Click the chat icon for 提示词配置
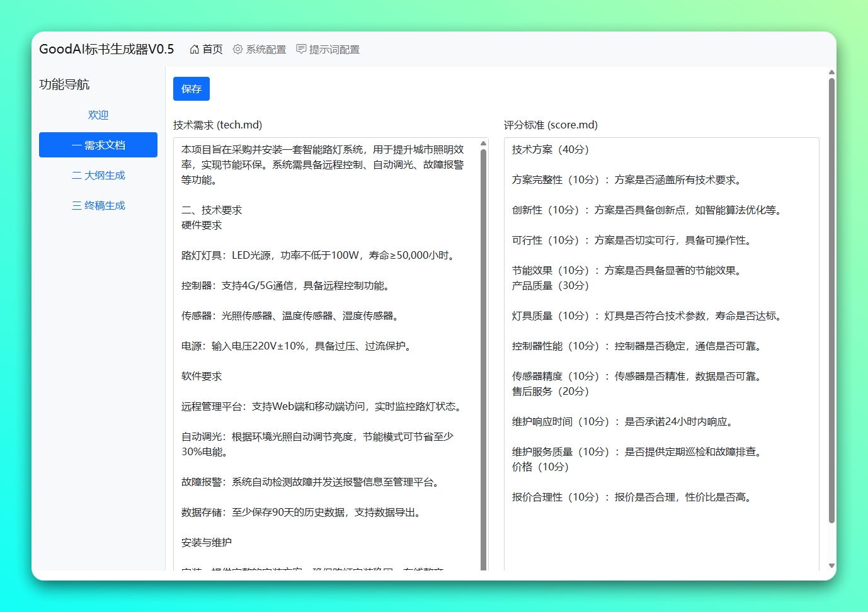 (x=301, y=49)
